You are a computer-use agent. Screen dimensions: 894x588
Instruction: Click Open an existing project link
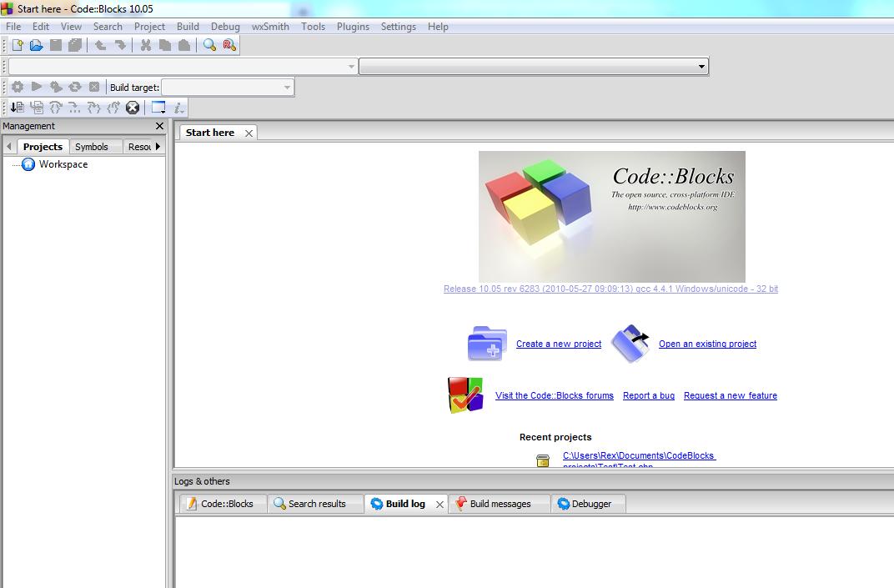click(x=707, y=344)
